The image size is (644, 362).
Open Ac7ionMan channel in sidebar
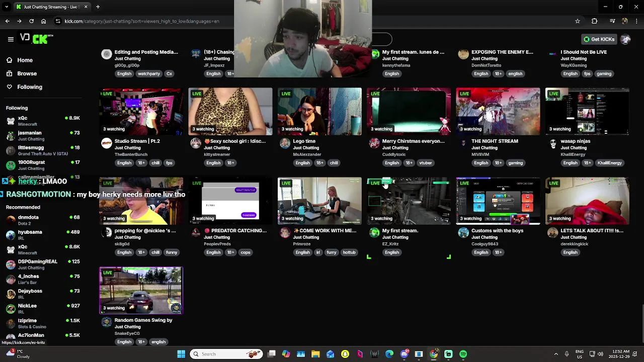(x=43, y=337)
